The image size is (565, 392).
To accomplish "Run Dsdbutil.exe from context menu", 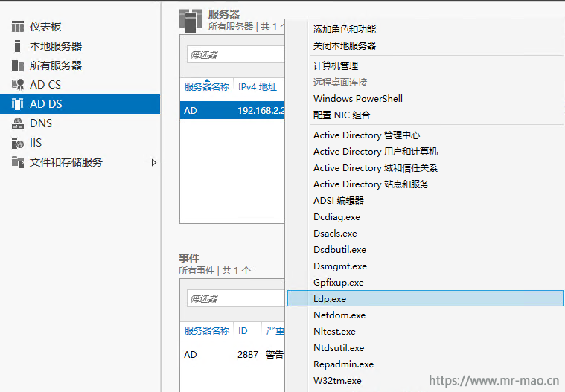I will point(339,250).
